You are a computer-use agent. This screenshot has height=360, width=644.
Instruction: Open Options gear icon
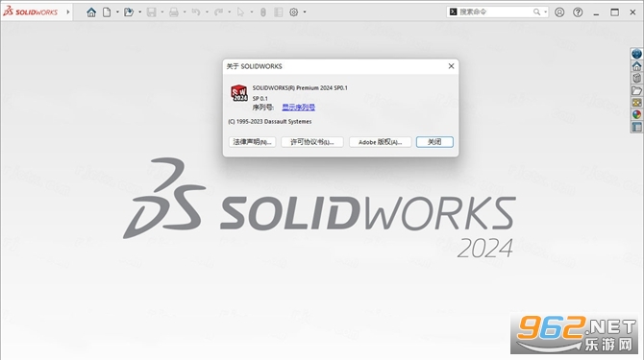point(294,12)
